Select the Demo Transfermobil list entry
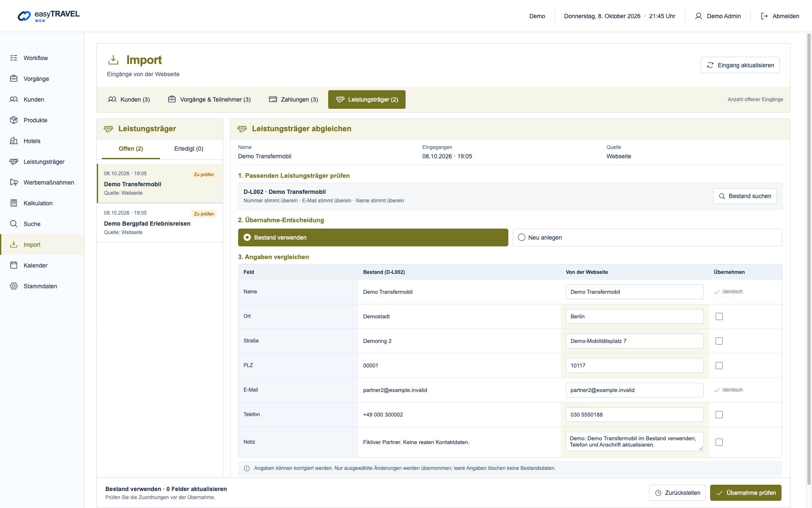This screenshot has height=508, width=812. (x=160, y=183)
